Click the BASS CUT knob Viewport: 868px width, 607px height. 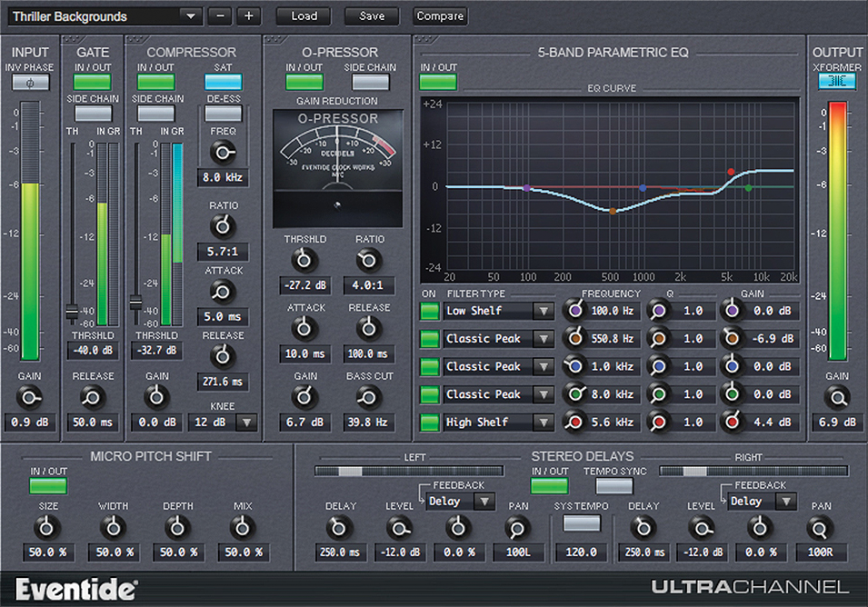pyautogui.click(x=369, y=397)
